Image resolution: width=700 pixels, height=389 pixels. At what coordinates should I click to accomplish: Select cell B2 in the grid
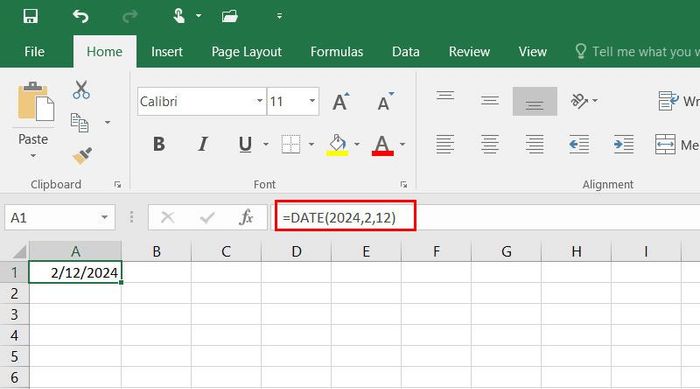156,293
